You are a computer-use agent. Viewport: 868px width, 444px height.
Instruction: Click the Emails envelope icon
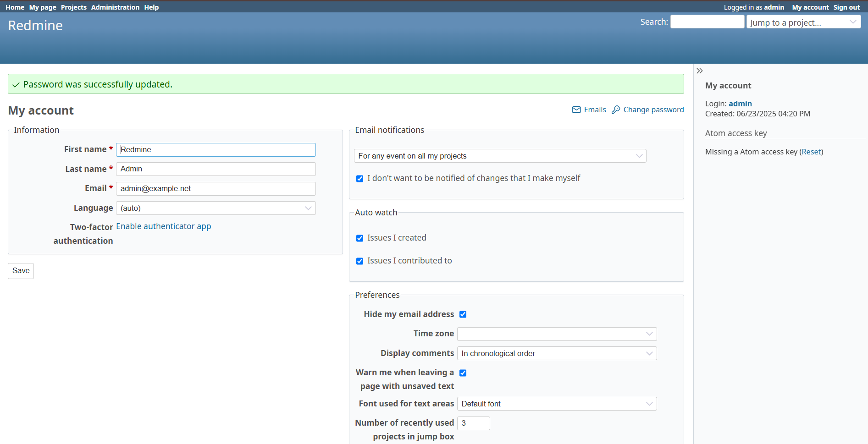(576, 110)
